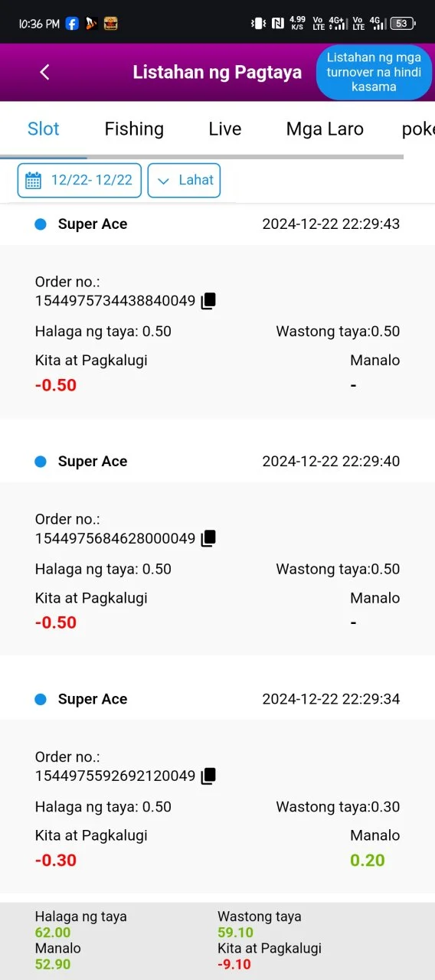Tap the chevron beside Lahat
The height and width of the screenshot is (980, 435).
pyautogui.click(x=163, y=181)
